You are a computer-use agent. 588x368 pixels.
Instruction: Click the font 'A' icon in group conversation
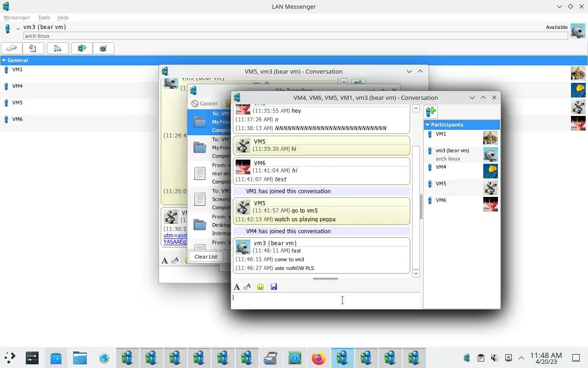pos(237,287)
